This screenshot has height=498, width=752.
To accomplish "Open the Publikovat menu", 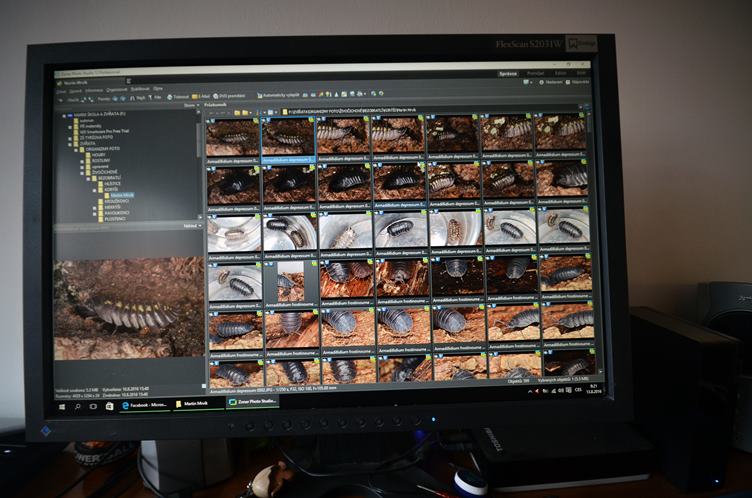I will (x=140, y=89).
